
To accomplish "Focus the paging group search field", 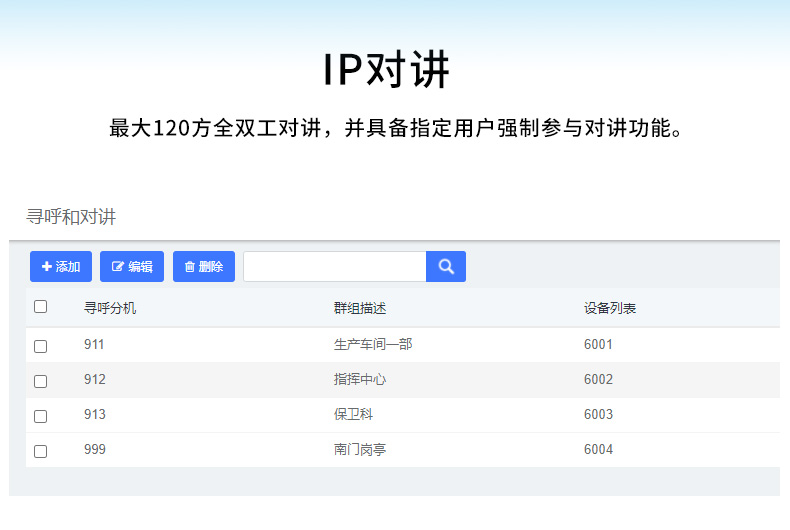I will [x=334, y=267].
